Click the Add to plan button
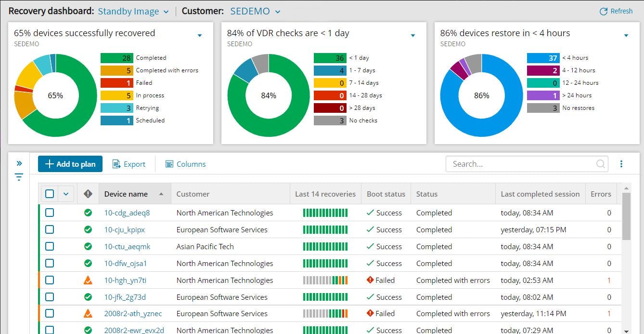The width and height of the screenshot is (644, 334). 70,164
